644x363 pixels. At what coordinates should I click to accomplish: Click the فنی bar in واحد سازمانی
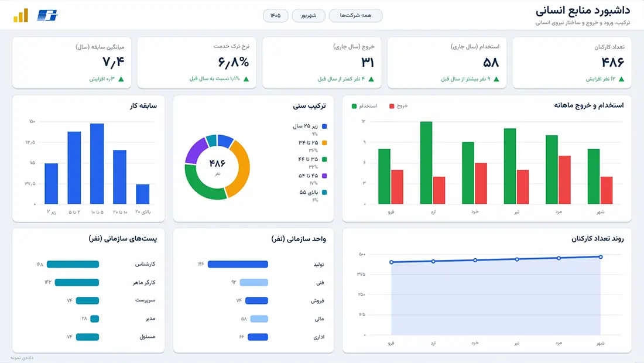(254, 282)
